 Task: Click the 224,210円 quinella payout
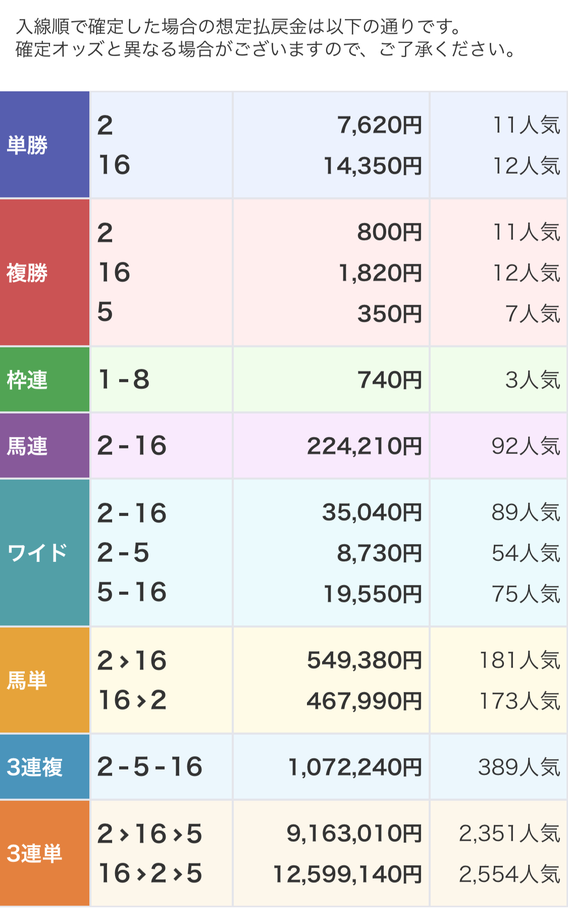point(365,446)
